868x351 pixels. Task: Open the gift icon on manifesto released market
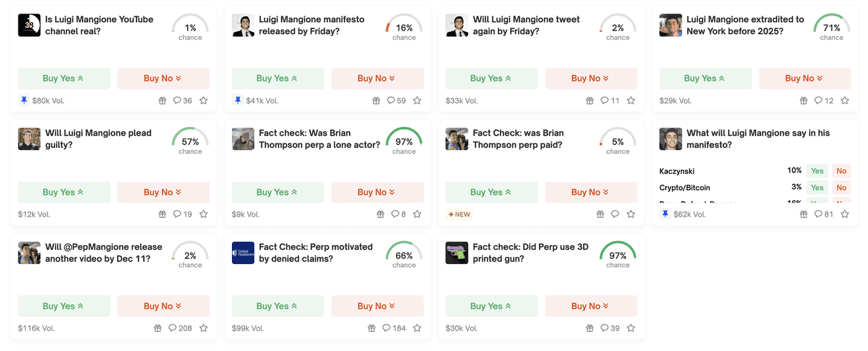(x=376, y=100)
